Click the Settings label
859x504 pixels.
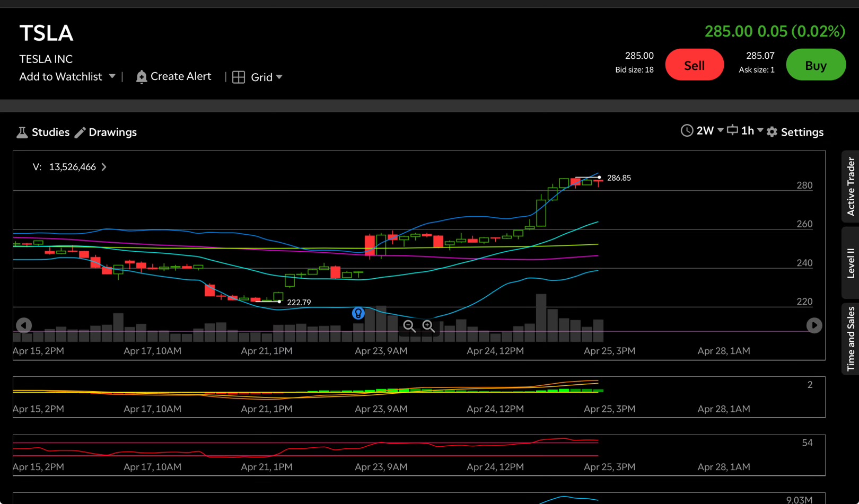(802, 132)
